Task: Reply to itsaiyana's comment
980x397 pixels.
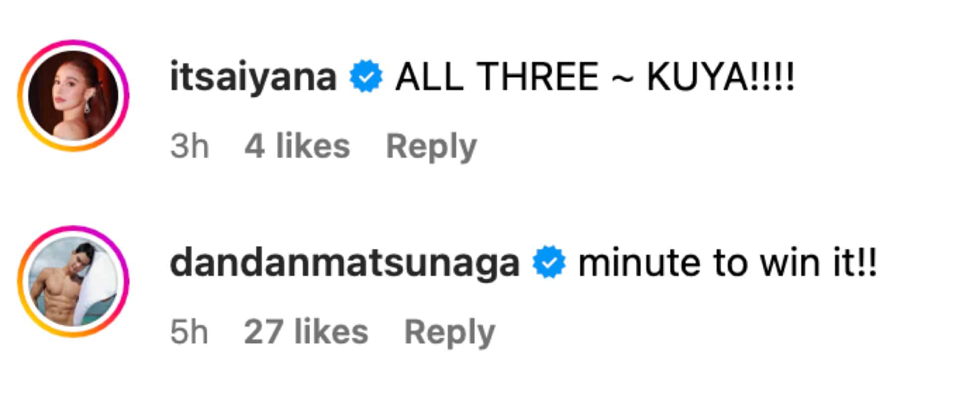Action: (431, 147)
